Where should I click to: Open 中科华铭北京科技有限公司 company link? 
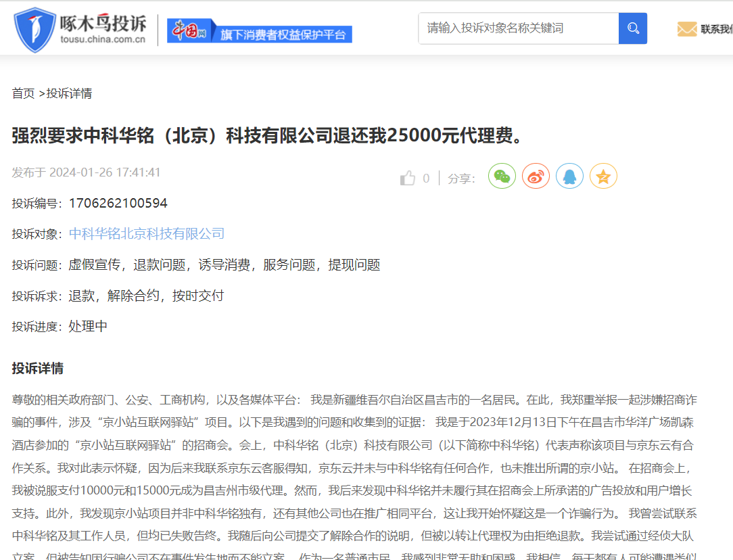pos(147,234)
